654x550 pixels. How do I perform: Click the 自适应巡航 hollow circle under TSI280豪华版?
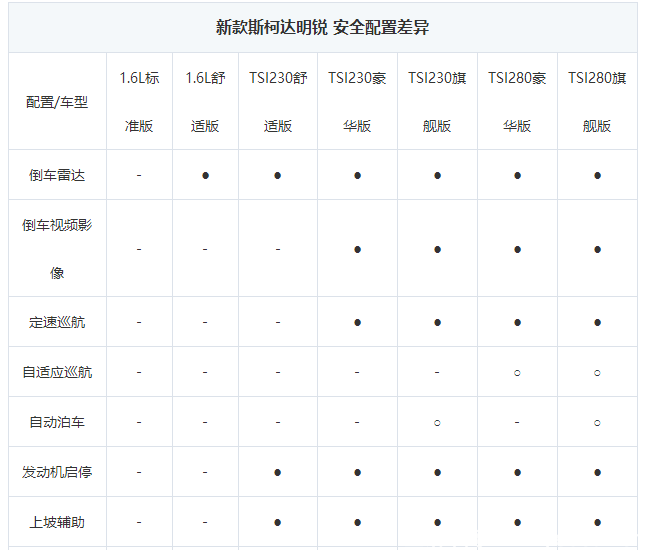click(517, 372)
